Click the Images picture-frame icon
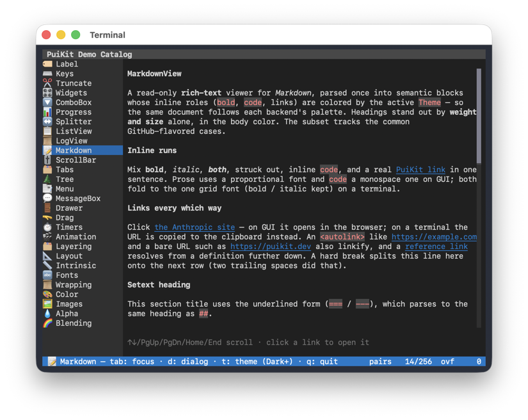Screen dimensions: 528x420 (47, 304)
